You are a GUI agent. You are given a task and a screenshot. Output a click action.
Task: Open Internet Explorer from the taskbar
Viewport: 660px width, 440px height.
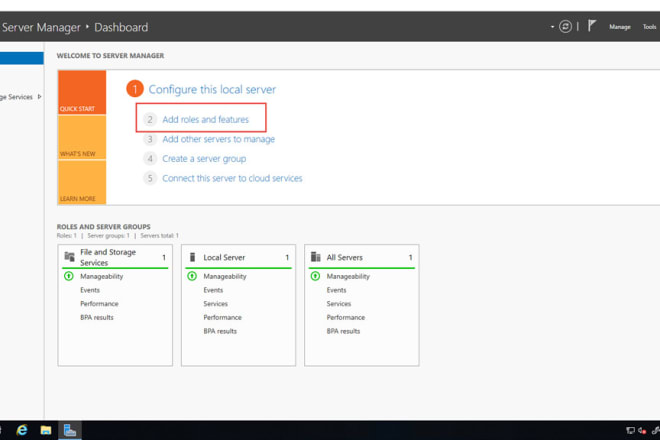point(22,430)
